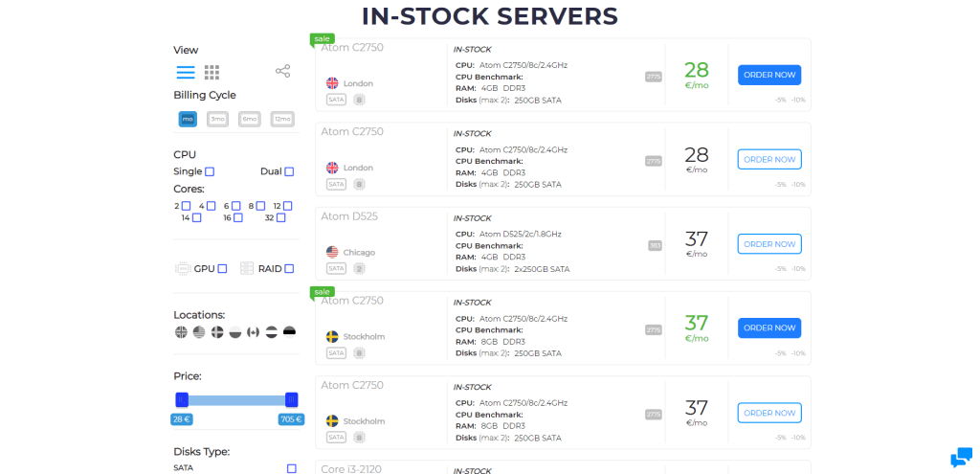Enable Single CPU filter checkbox
This screenshot has height=474, width=980.
click(x=210, y=171)
